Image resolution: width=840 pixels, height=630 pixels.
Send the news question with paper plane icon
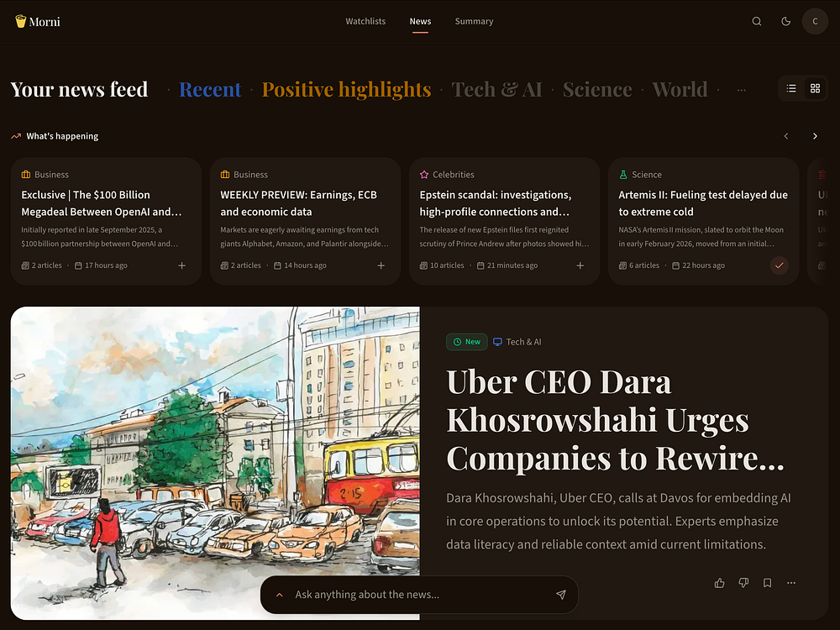pyautogui.click(x=561, y=595)
